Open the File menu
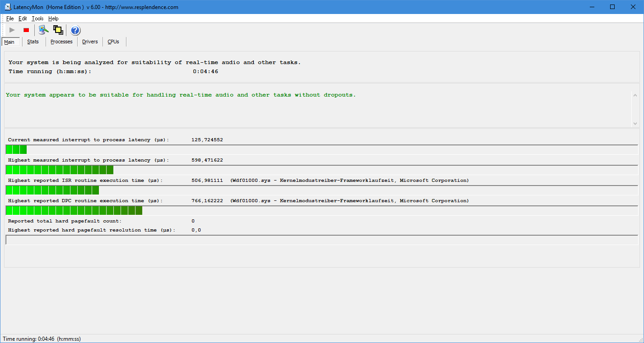The image size is (644, 343). pos(10,19)
